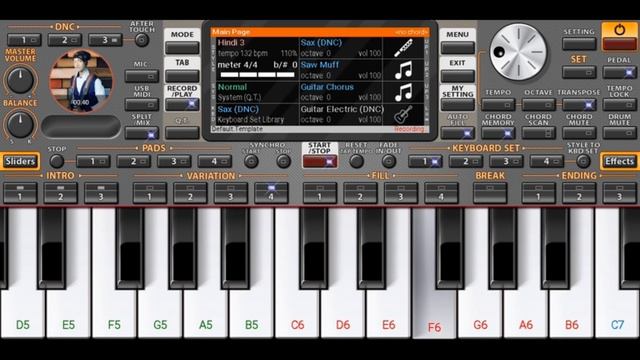Turn the large silver value dial
This screenshot has height=360, width=640.
518,52
